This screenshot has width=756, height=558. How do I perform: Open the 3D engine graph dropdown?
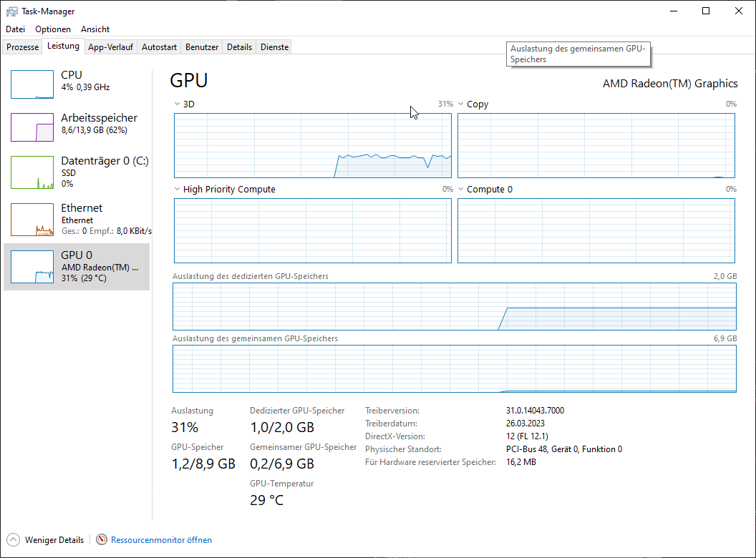[177, 104]
